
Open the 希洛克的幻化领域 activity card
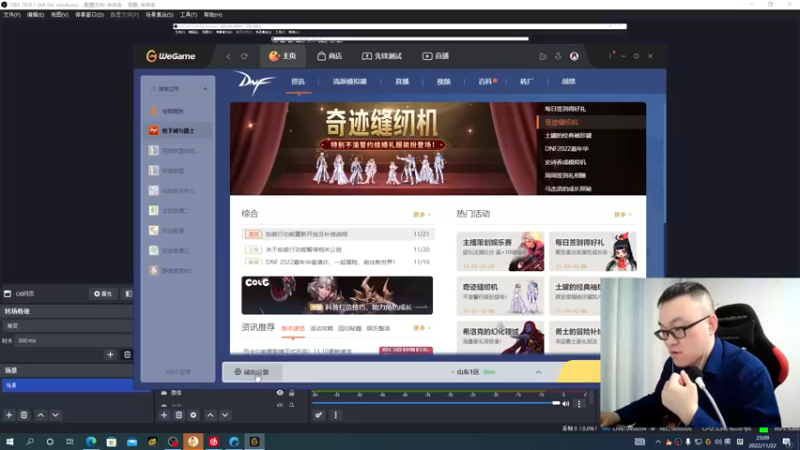(501, 337)
